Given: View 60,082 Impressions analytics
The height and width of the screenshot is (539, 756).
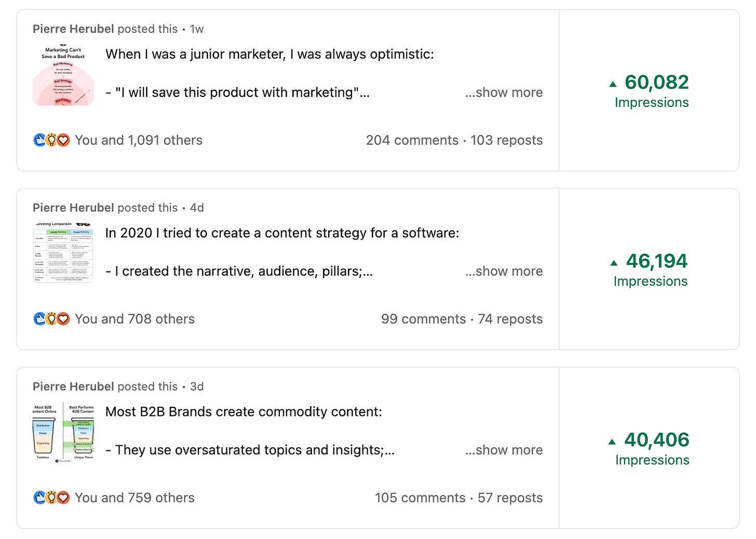Looking at the screenshot, I should 651,91.
